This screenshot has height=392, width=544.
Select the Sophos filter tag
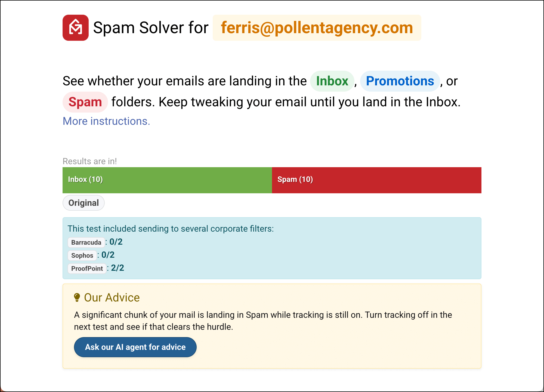(82, 255)
